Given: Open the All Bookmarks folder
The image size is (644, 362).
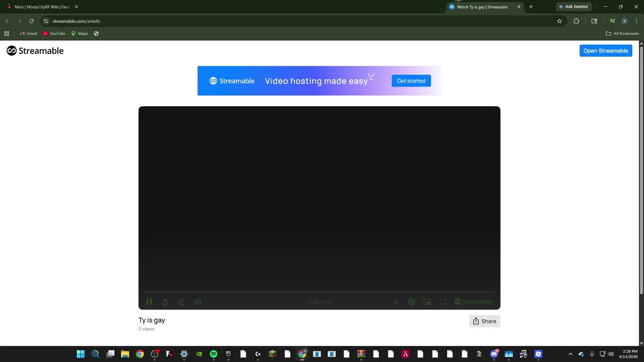Looking at the screenshot, I should click(x=622, y=34).
